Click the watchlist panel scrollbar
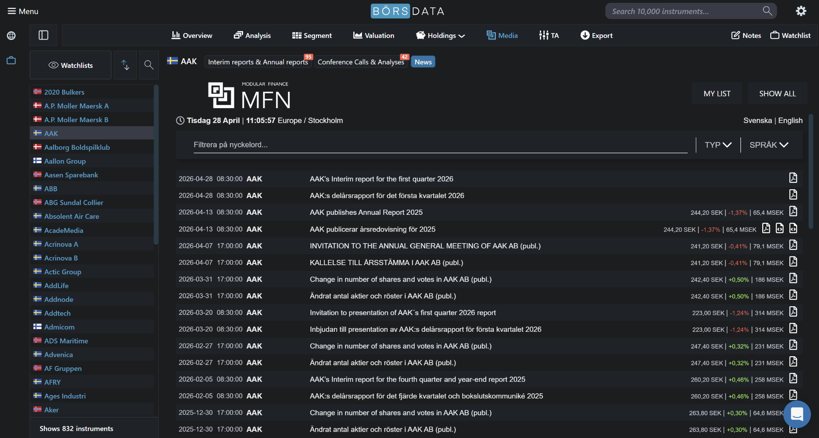The image size is (819, 438). click(x=156, y=164)
